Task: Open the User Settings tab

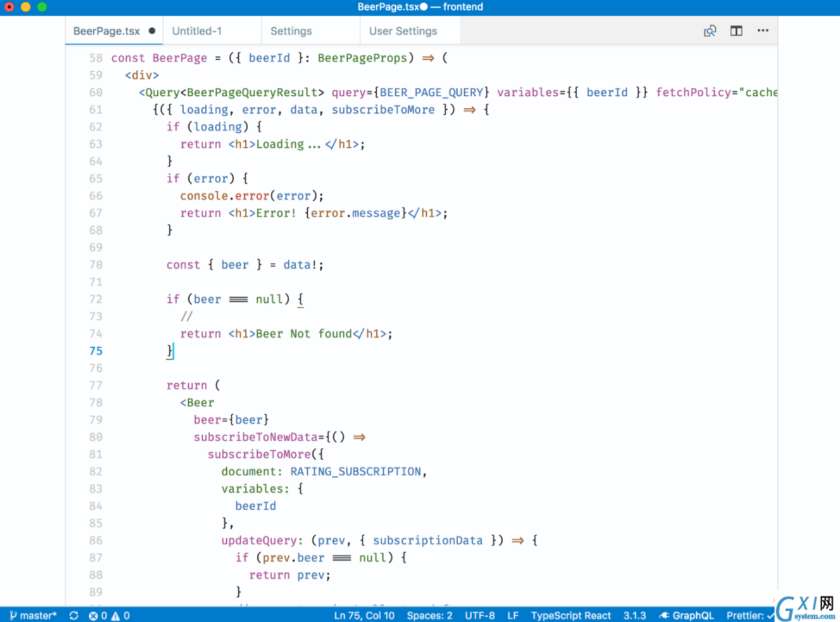Action: [x=403, y=31]
